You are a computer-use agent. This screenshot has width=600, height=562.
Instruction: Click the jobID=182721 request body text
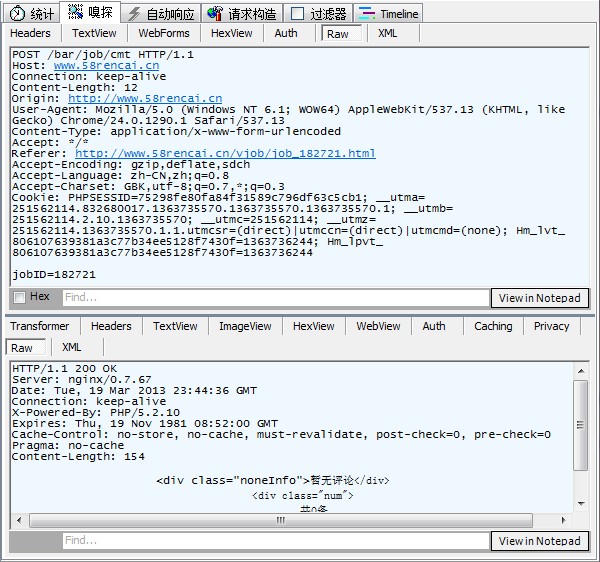pos(54,274)
